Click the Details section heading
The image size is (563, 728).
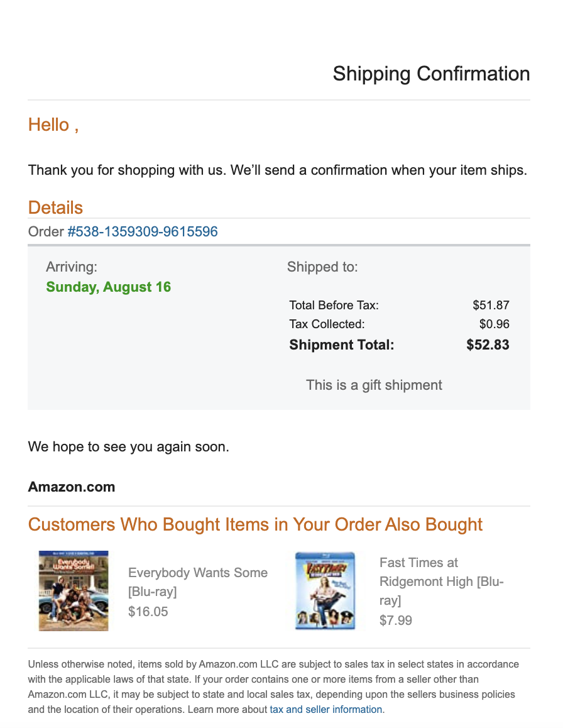coord(55,207)
